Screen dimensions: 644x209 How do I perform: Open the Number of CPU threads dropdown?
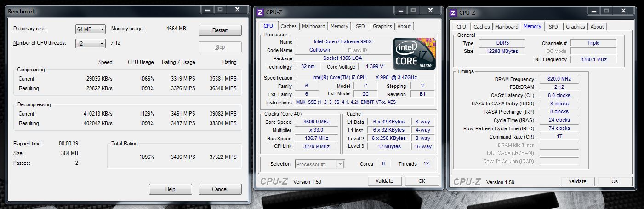pos(91,43)
